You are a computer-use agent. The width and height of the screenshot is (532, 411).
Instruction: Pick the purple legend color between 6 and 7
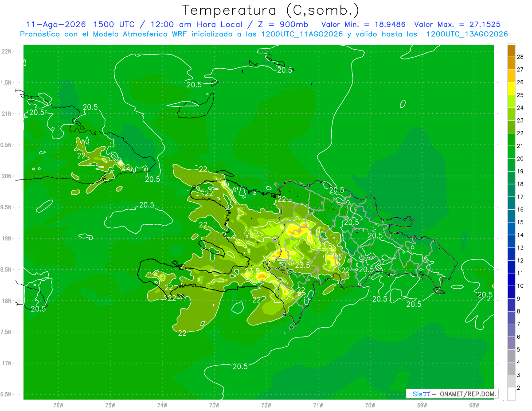pos(511,330)
